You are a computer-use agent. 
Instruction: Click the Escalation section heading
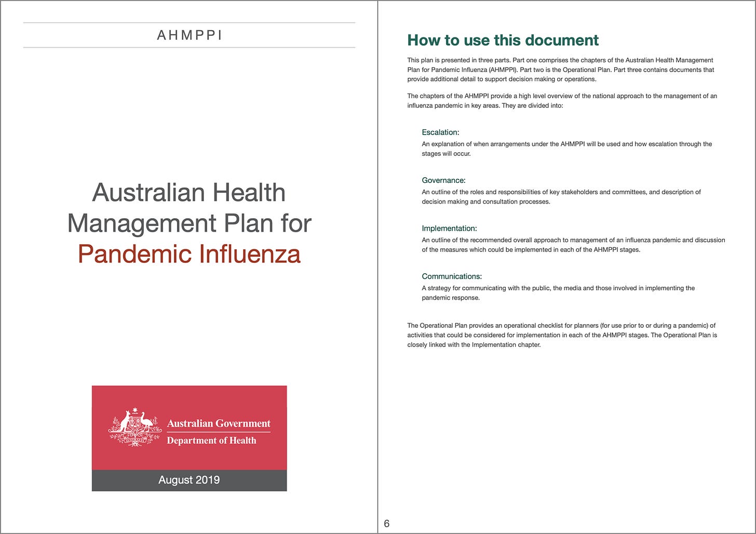[x=440, y=132]
